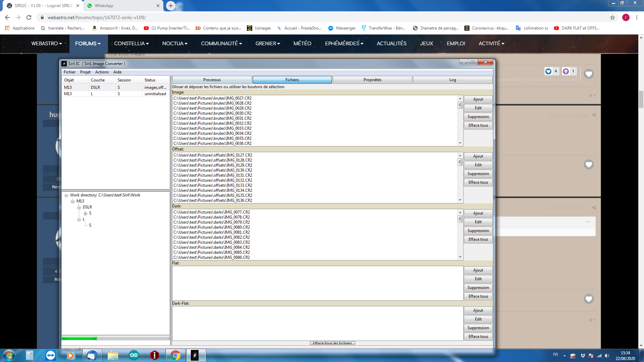This screenshot has width=644, height=362.
Task: Click the Windows Start orb
Action: 9,355
